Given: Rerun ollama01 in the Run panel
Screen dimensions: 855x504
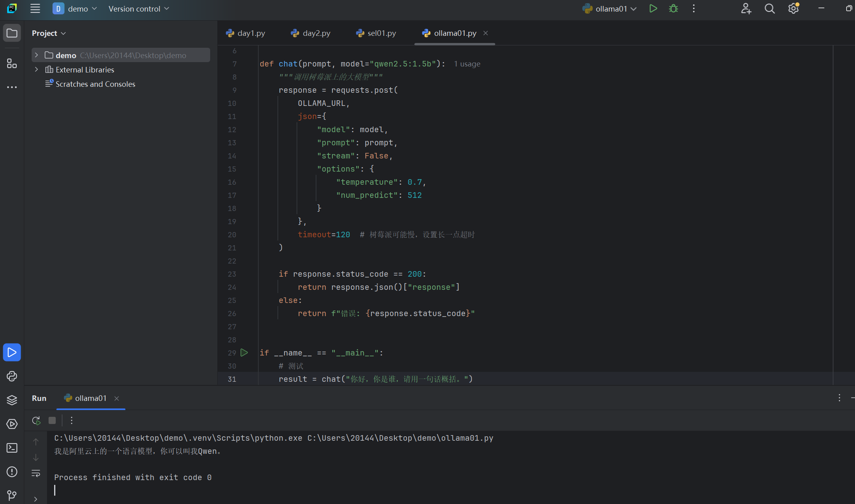Looking at the screenshot, I should (x=36, y=420).
